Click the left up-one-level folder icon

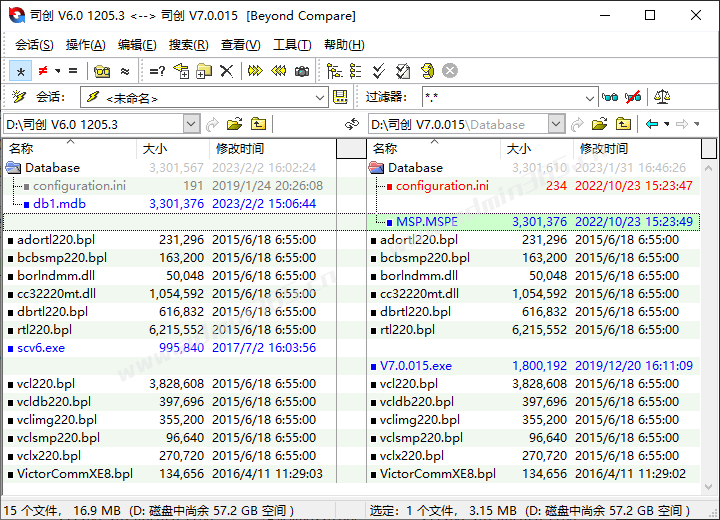[x=259, y=124]
